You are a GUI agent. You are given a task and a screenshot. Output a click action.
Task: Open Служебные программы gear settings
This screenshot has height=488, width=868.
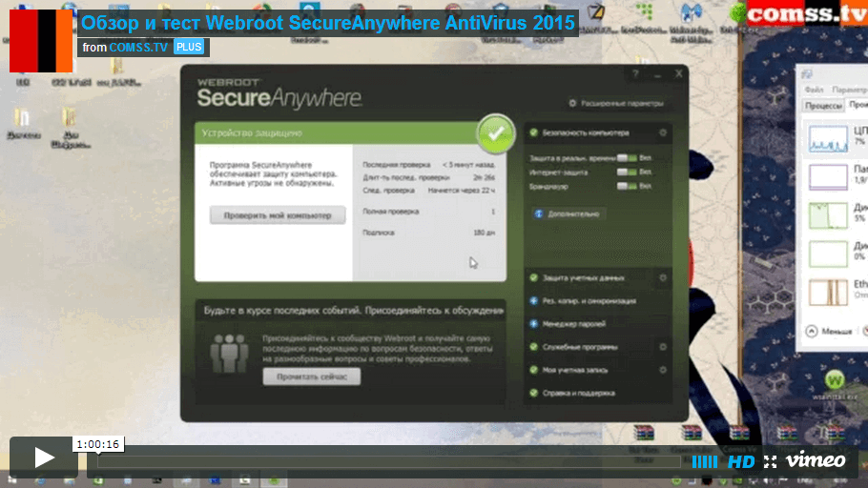663,347
